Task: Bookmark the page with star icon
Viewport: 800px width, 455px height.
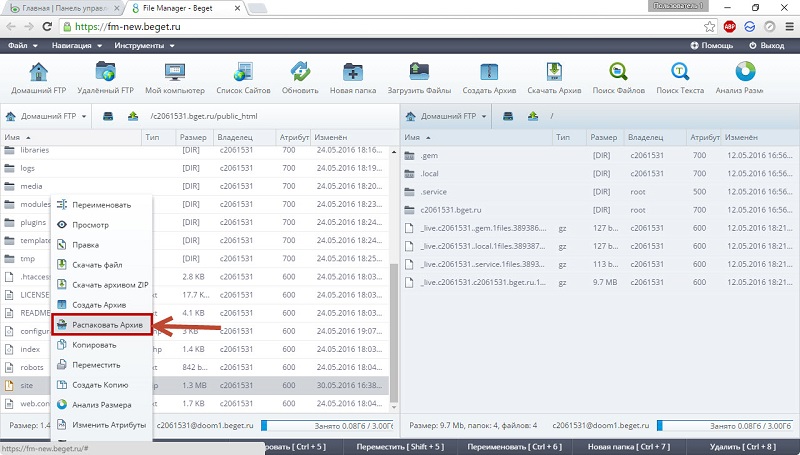Action: point(709,27)
